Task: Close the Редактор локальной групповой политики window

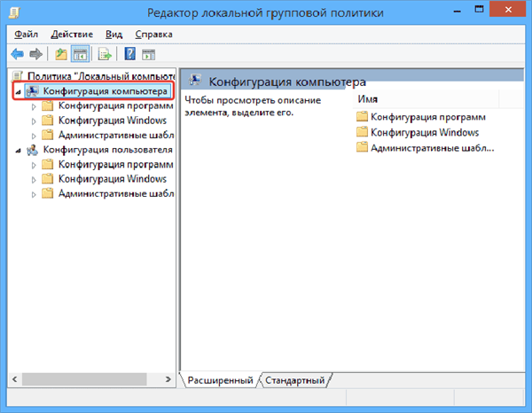Action: click(x=508, y=10)
